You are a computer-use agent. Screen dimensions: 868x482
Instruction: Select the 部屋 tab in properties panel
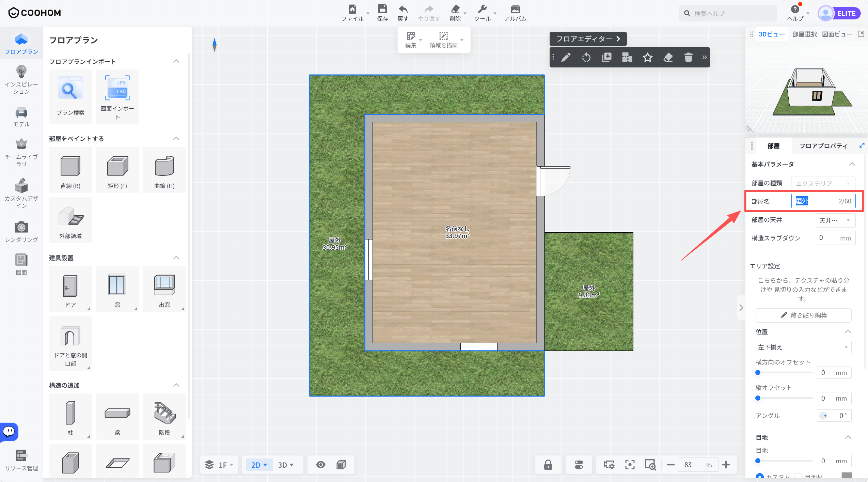click(773, 146)
